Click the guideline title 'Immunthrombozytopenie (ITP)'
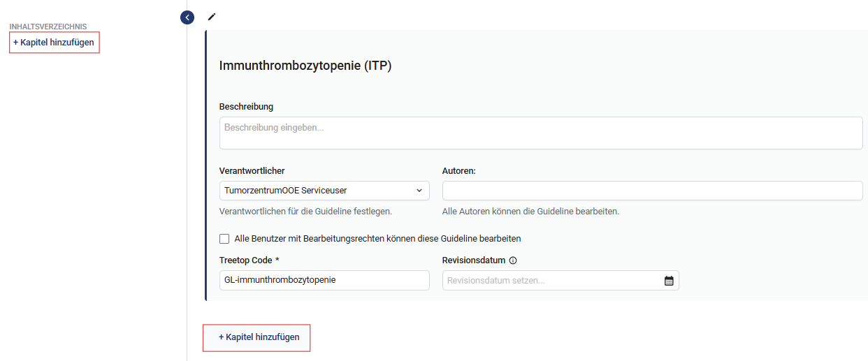This screenshot has height=361, width=868. (305, 66)
